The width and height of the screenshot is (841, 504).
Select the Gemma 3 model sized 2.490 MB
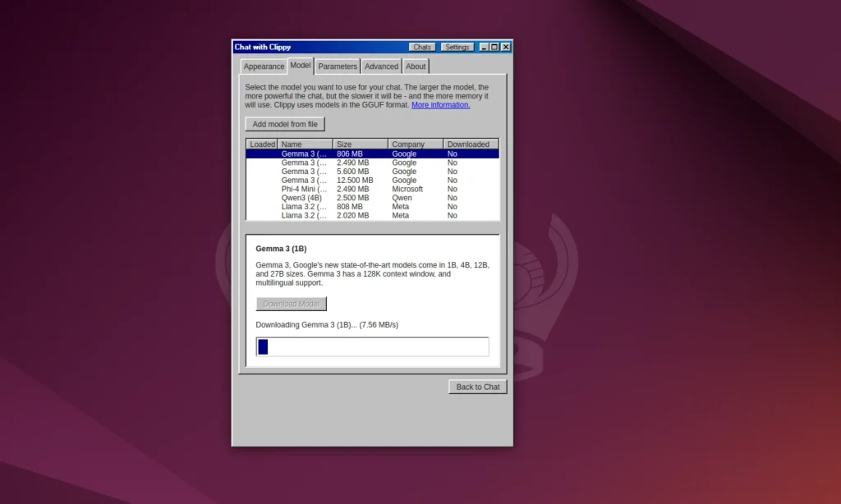coord(372,163)
